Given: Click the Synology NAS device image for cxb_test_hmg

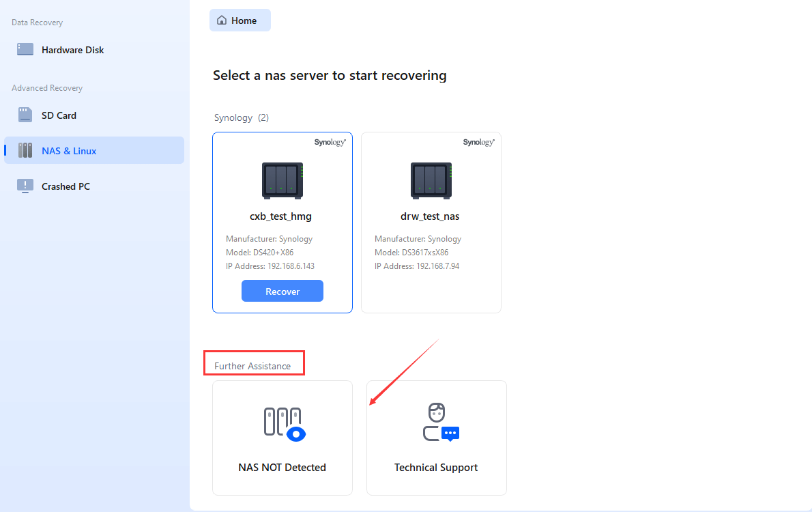Looking at the screenshot, I should (282, 180).
